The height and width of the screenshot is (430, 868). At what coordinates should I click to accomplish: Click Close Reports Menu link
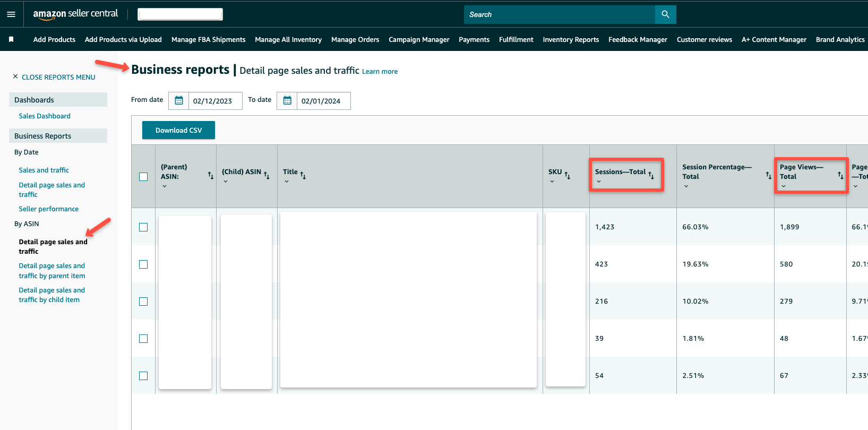(x=58, y=77)
